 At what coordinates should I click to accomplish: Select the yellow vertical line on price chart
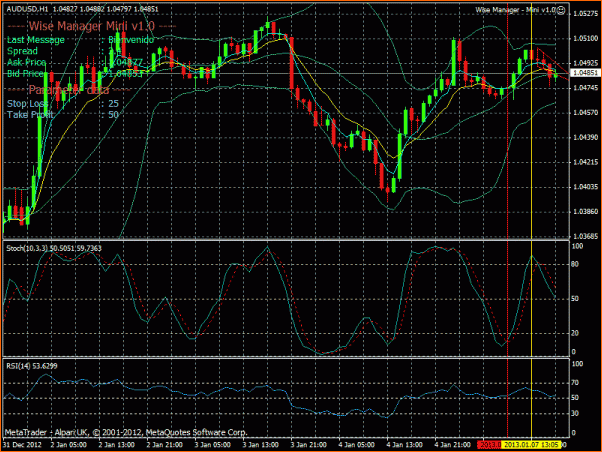point(531,123)
